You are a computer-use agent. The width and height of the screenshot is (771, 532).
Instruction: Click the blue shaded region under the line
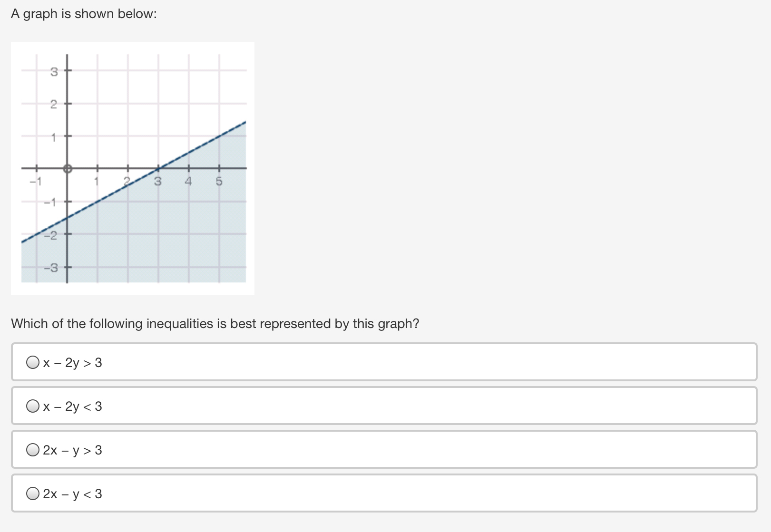157,233
